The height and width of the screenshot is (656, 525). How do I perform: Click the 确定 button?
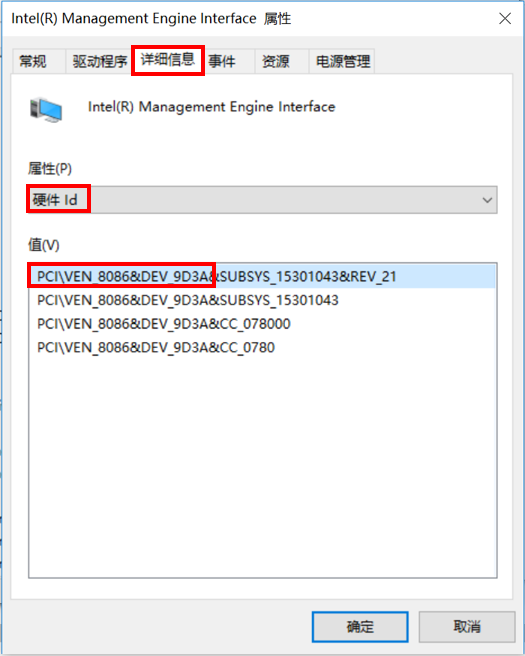(360, 626)
